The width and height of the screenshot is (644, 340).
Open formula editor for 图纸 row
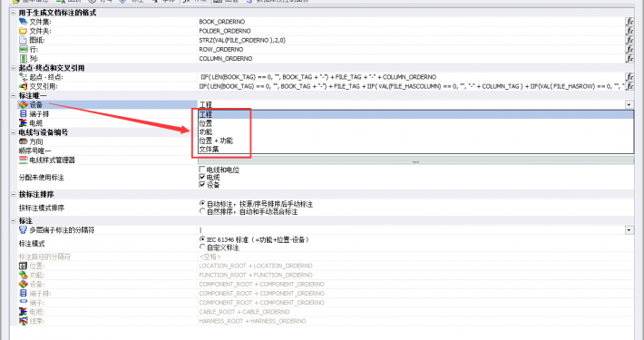(629, 40)
